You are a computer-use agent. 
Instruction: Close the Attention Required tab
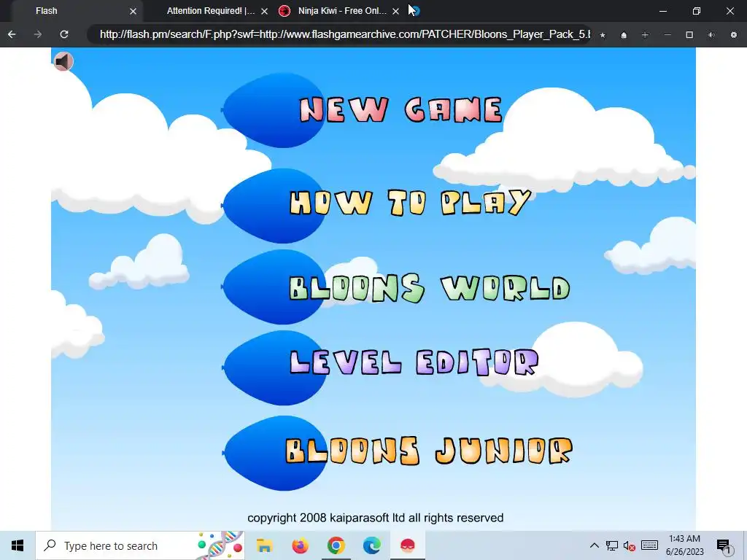click(264, 11)
